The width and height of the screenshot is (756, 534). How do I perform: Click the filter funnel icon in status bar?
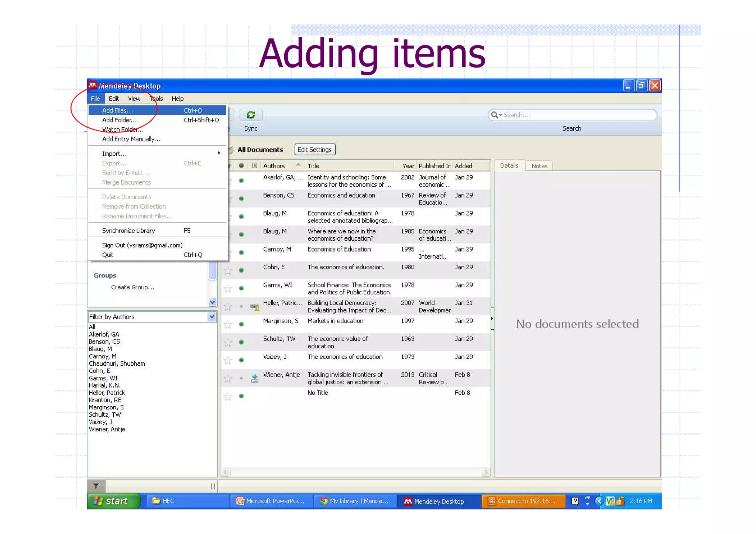coord(96,486)
